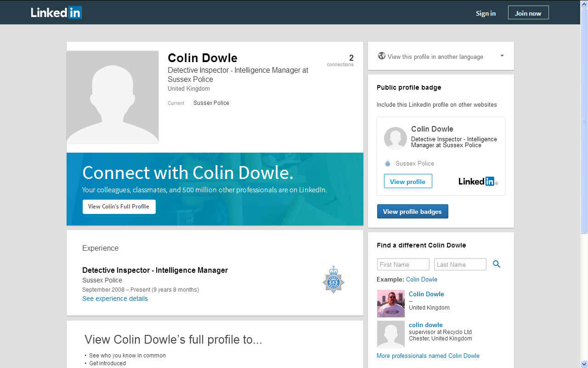The width and height of the screenshot is (588, 368).
Task: Click See who you know in common
Action: pos(127,355)
